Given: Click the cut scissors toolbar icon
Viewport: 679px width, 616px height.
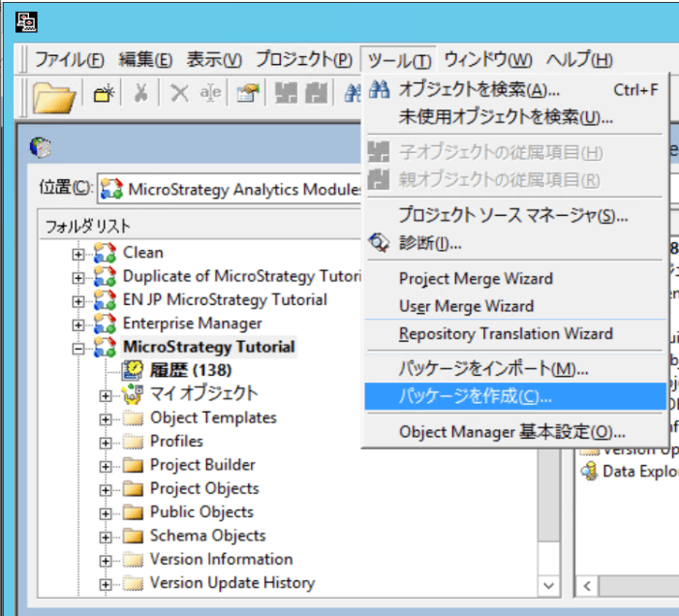Looking at the screenshot, I should pyautogui.click(x=140, y=93).
